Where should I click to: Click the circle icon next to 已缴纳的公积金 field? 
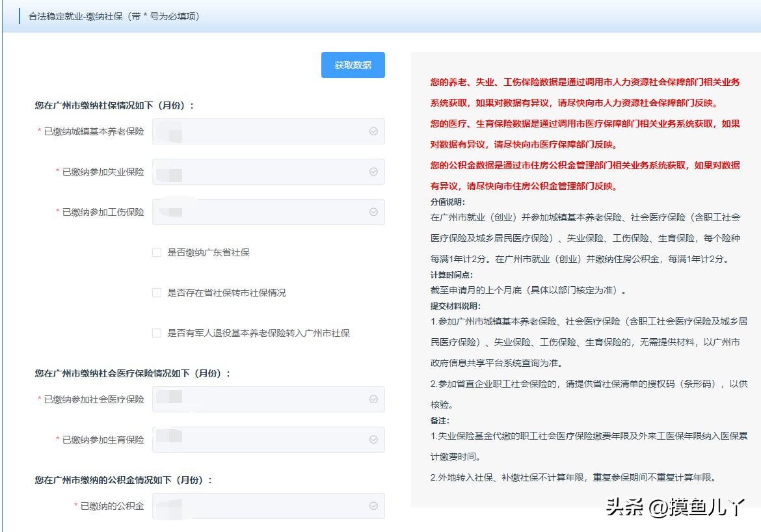click(x=373, y=505)
